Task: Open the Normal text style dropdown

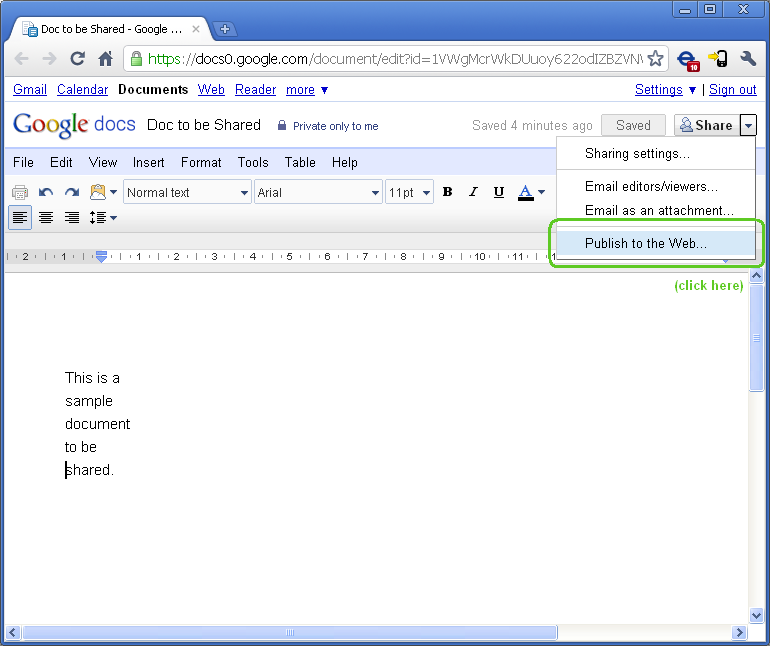Action: click(187, 192)
